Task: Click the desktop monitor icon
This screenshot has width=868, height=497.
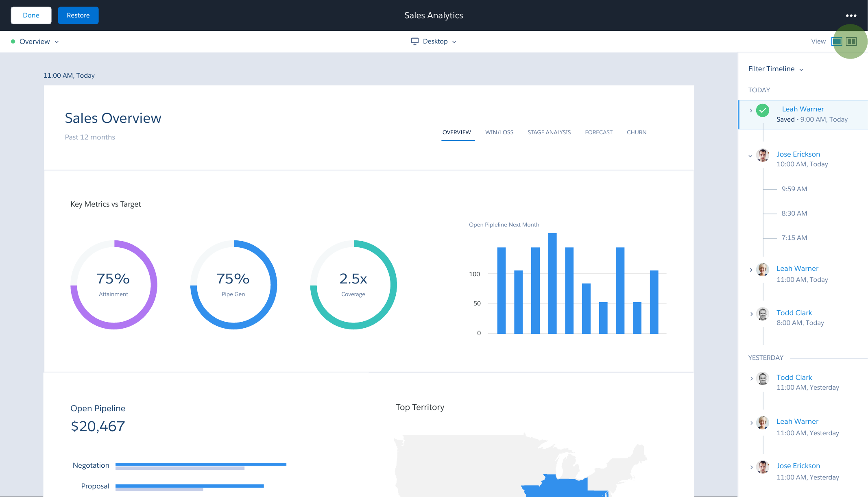Action: (x=415, y=41)
